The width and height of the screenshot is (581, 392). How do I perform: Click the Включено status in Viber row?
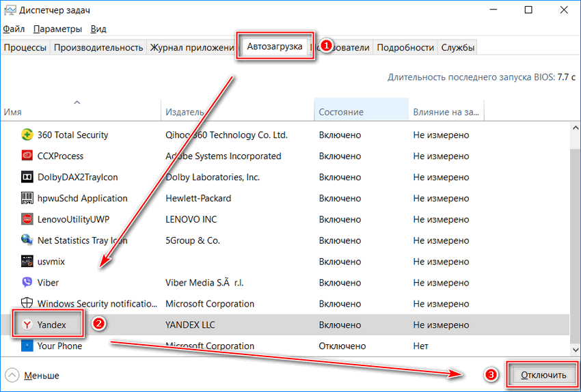[340, 283]
